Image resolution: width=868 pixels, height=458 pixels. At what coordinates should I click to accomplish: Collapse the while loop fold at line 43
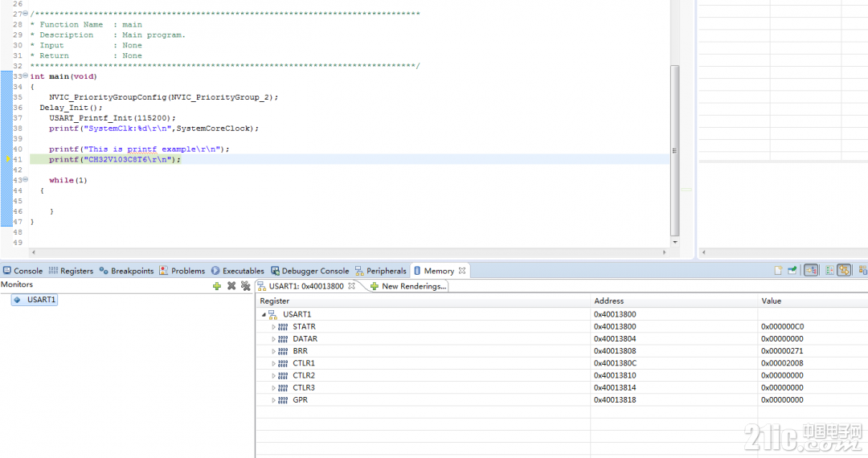(26, 180)
